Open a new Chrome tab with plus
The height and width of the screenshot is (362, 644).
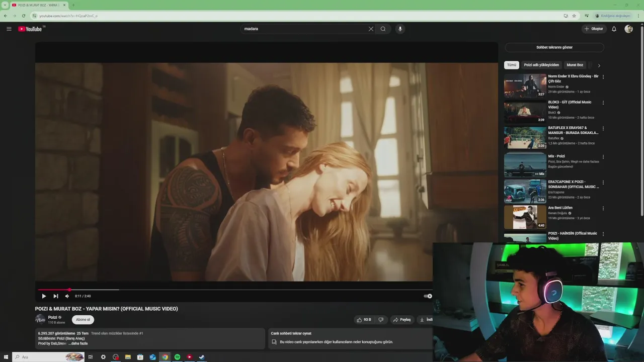(73, 5)
